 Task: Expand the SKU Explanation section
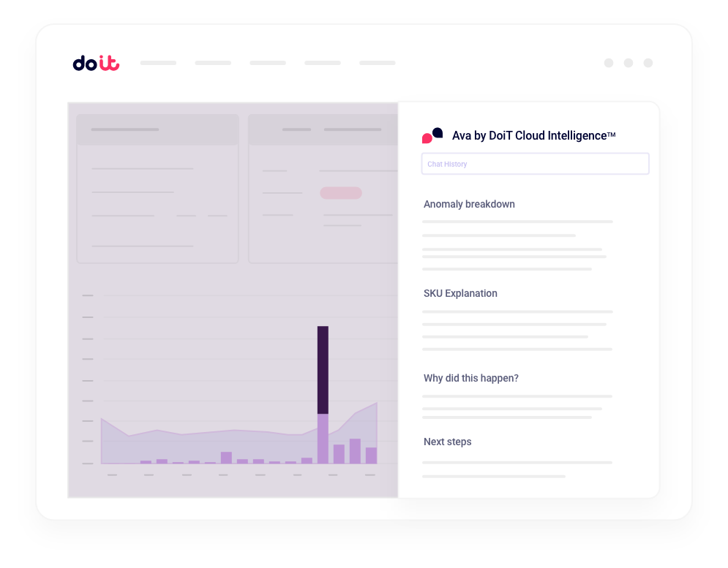(460, 293)
